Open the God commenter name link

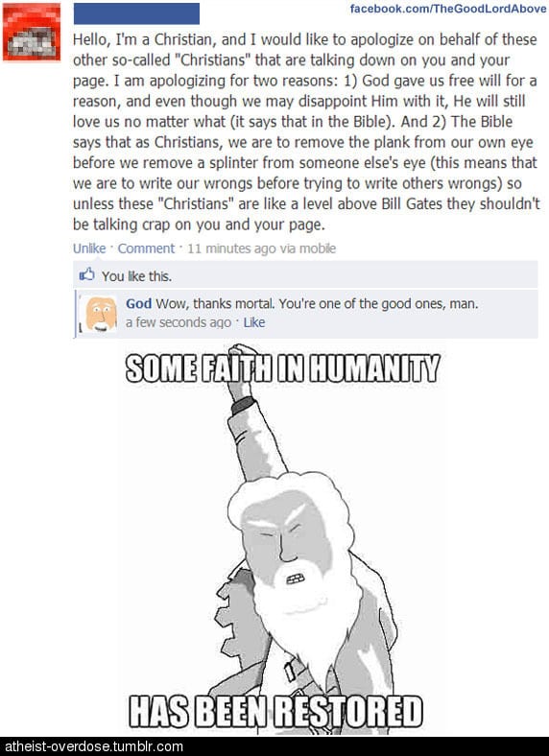point(138,303)
